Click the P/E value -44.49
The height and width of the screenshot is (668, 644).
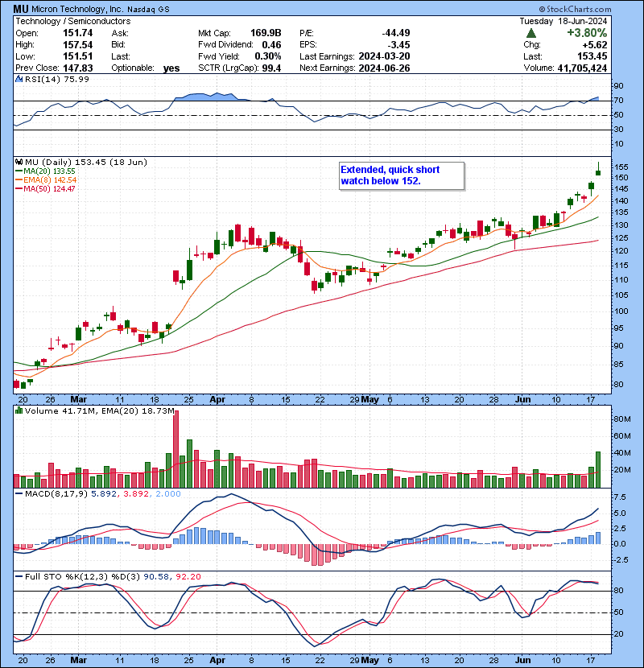pos(395,33)
